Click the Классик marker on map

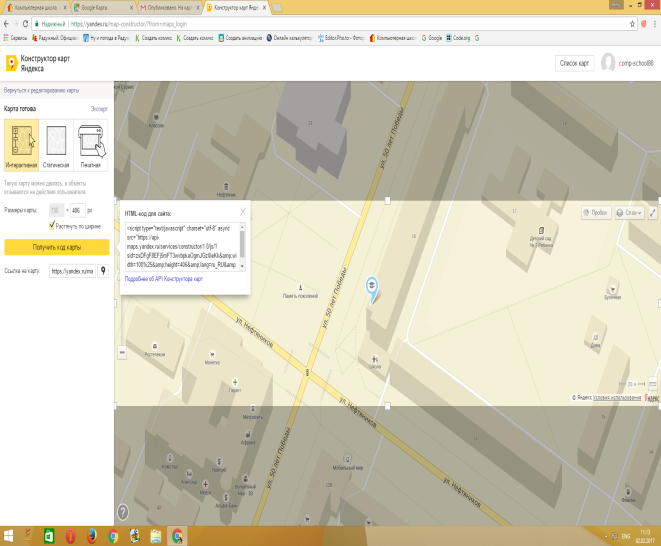click(156, 117)
